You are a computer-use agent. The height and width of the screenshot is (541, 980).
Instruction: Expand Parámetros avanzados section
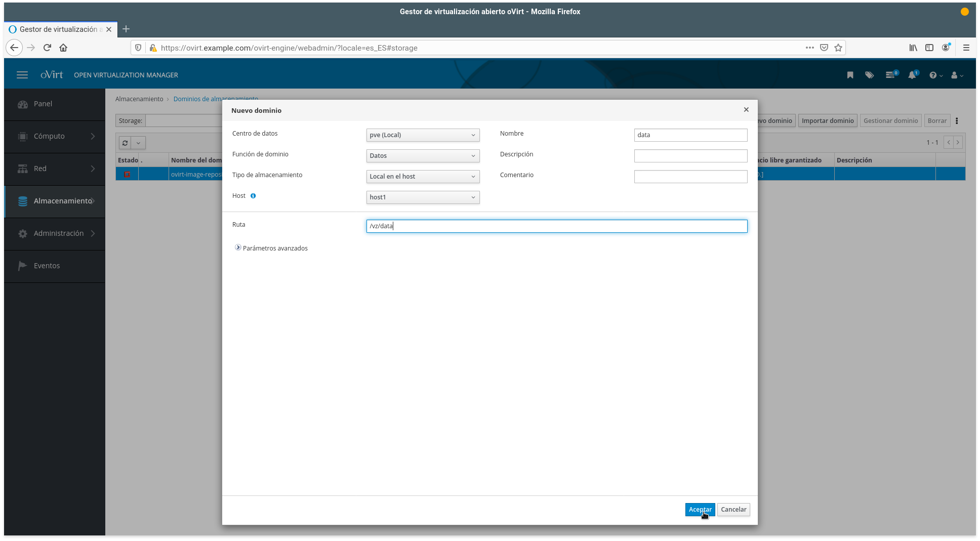[238, 248]
